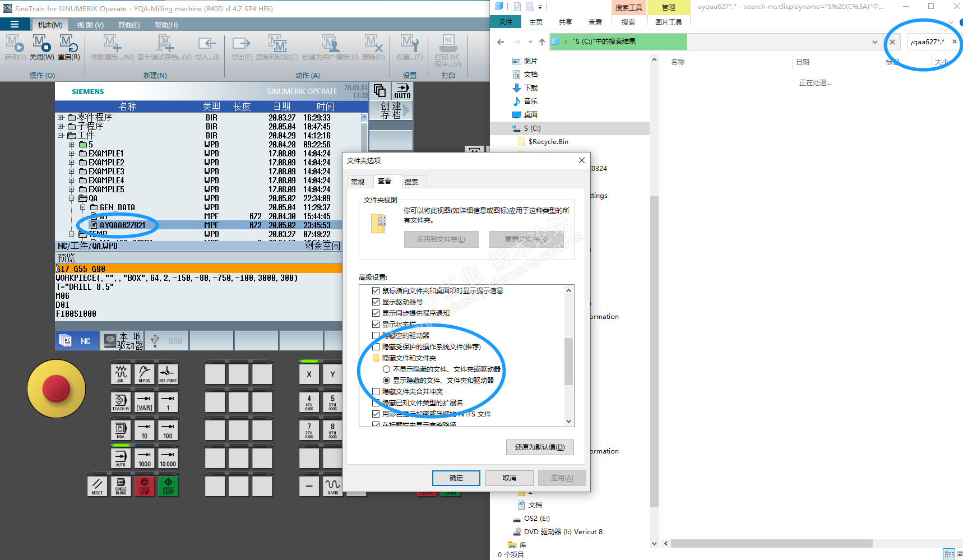Collapse the 工件 folder tree node
Image resolution: width=963 pixels, height=560 pixels.
click(60, 135)
